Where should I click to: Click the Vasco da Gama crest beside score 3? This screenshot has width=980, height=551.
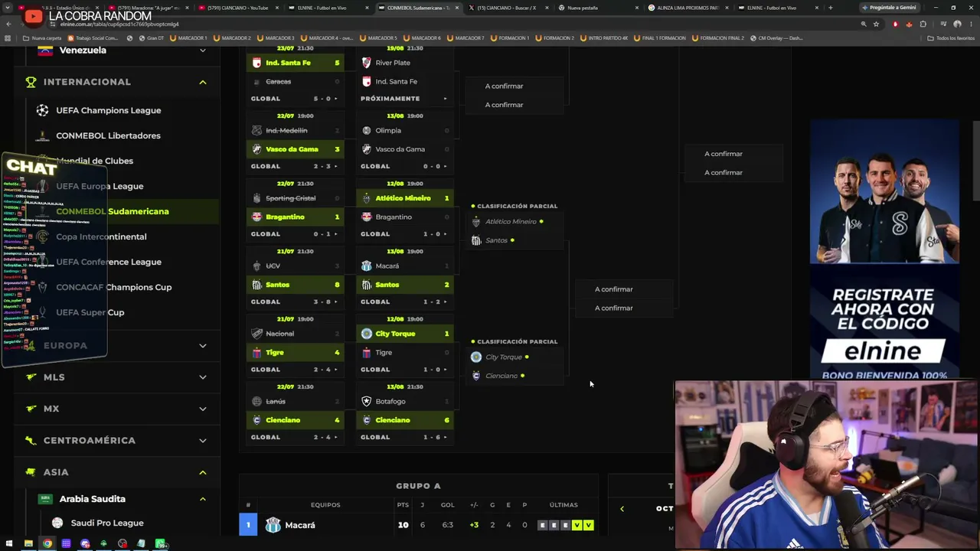click(x=256, y=149)
